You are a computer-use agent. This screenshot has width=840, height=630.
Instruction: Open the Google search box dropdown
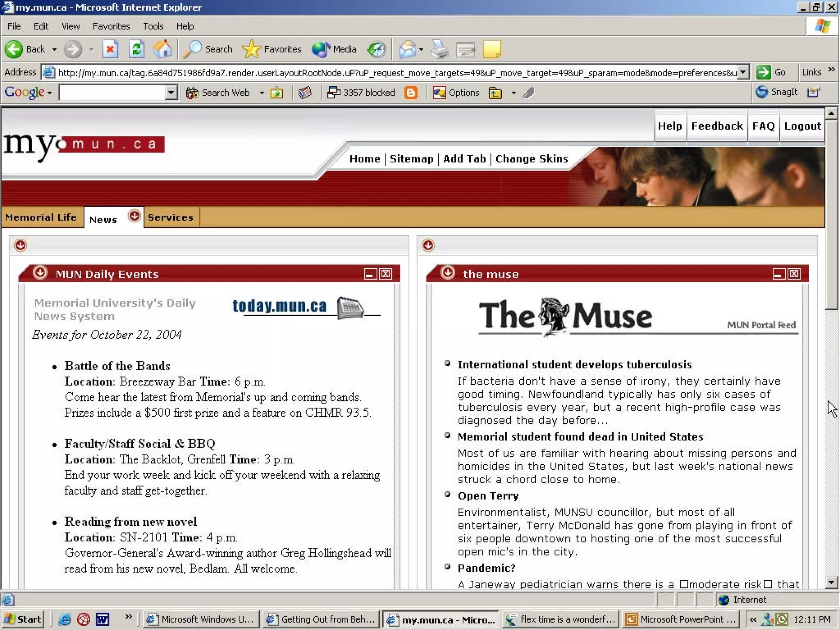click(171, 93)
